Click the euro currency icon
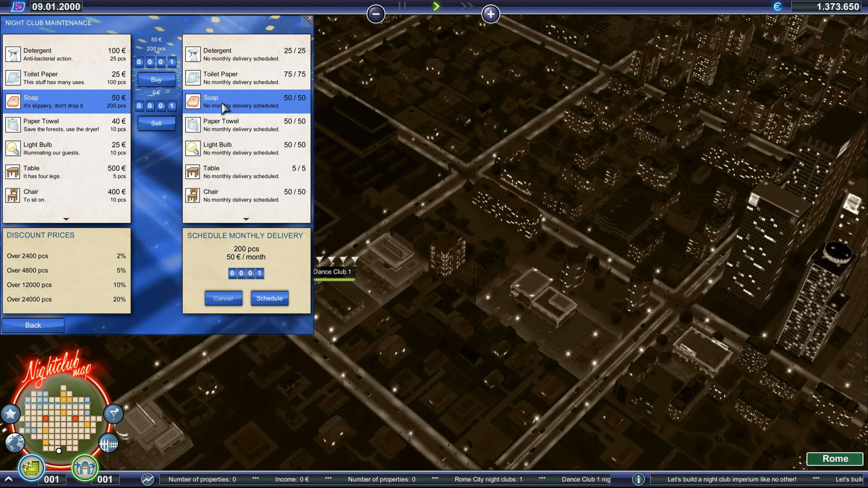Image resolution: width=868 pixels, height=488 pixels. tap(778, 6)
